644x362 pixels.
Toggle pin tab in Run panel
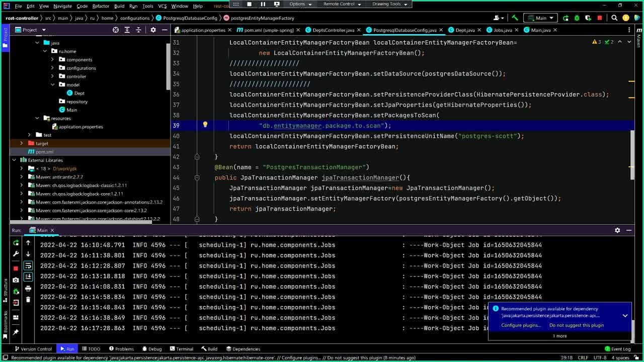[x=16, y=332]
